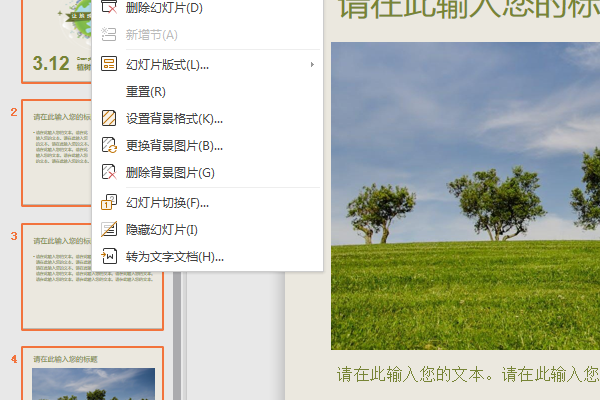Choose 更换背景图片(B) option
The image size is (600, 400).
(207, 146)
